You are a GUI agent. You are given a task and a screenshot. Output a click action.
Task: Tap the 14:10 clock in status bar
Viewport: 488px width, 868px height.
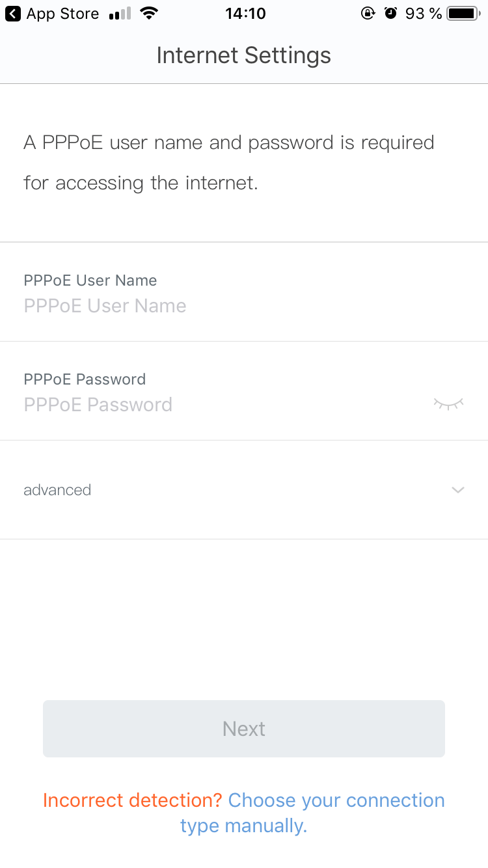click(245, 14)
